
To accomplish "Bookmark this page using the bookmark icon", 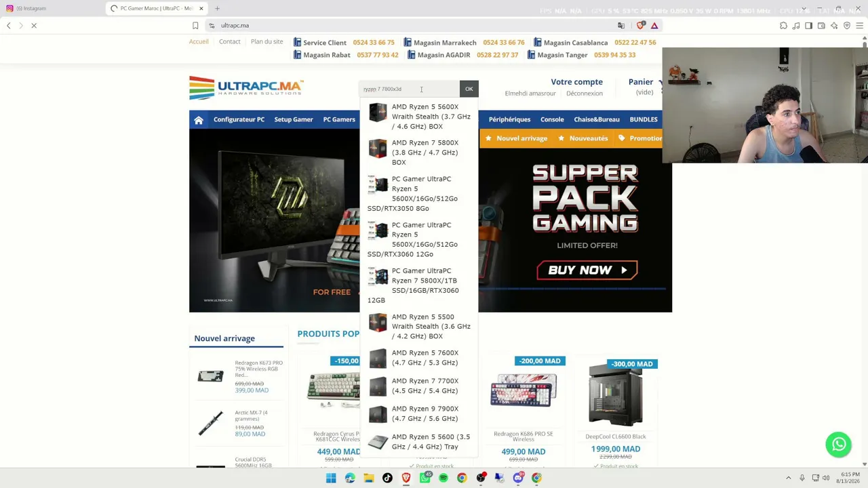I will (195, 26).
